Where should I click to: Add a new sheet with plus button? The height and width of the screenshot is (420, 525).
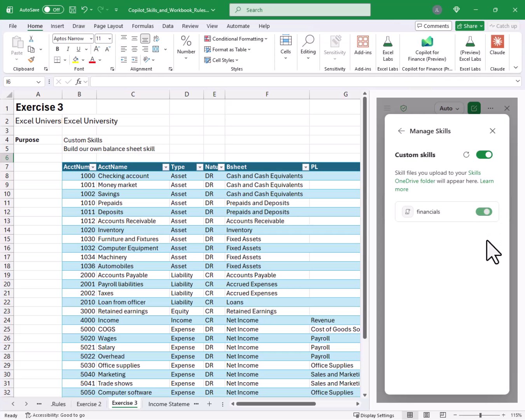(x=209, y=404)
